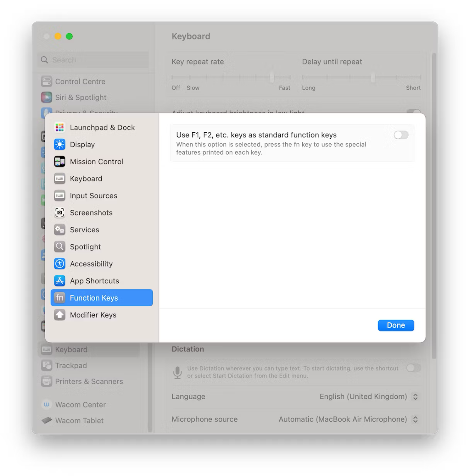Click the Done button
Image resolution: width=470 pixels, height=476 pixels.
pos(396,325)
